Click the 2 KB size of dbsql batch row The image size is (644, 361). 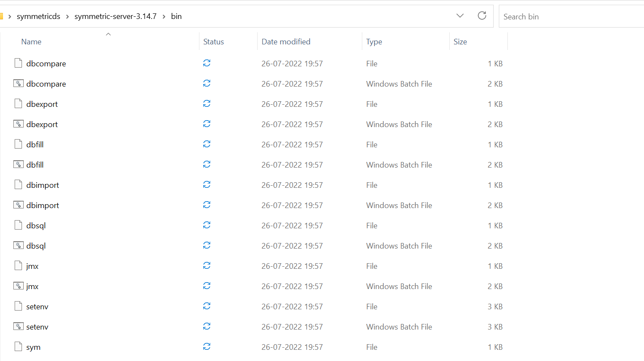pos(495,246)
